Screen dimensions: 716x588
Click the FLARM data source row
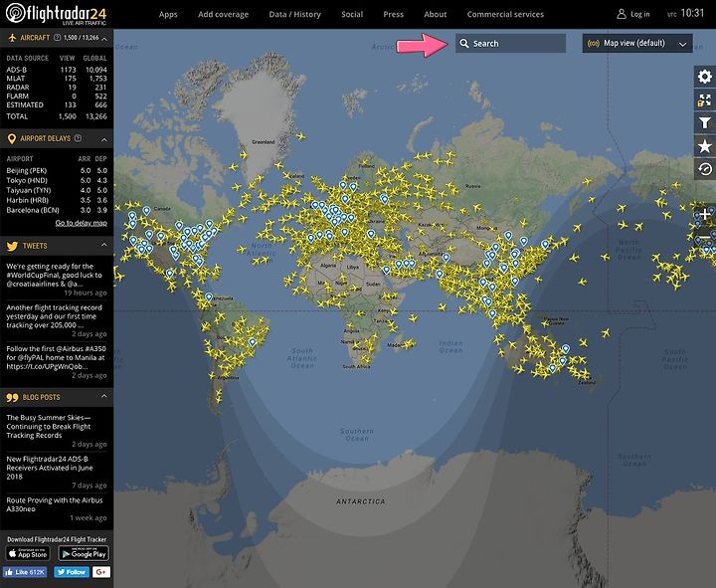click(x=57, y=96)
